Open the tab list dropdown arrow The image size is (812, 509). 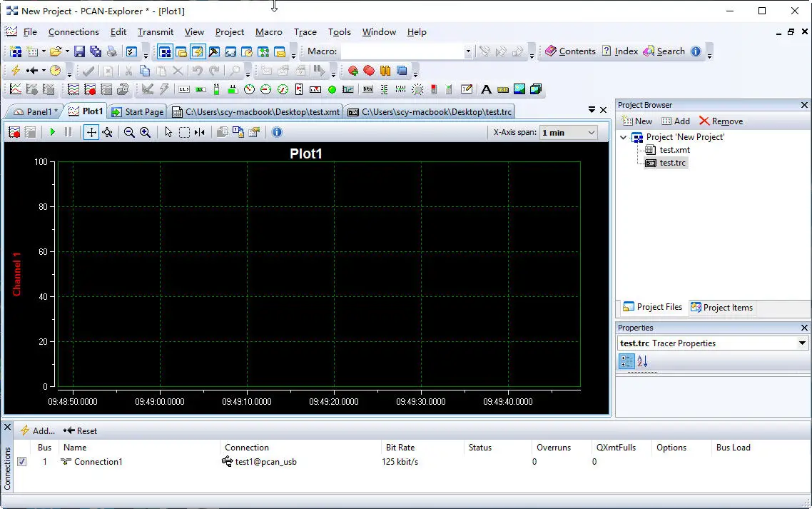pyautogui.click(x=592, y=109)
